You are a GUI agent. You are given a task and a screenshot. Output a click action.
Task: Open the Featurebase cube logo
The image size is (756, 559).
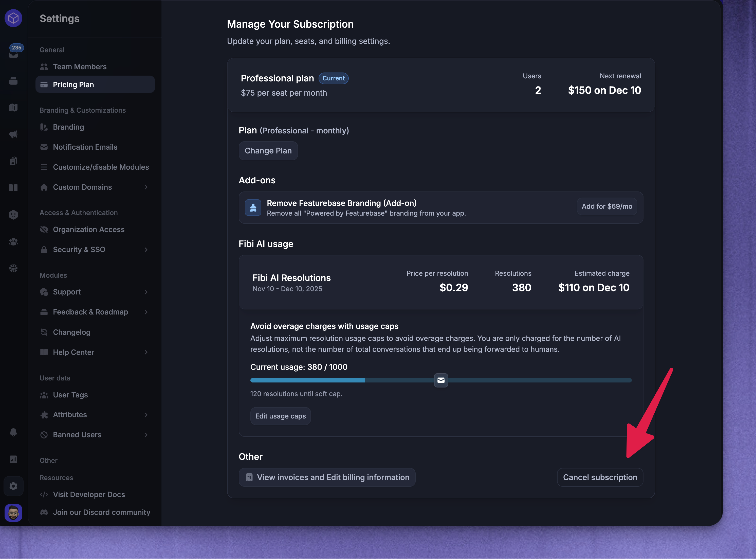(13, 18)
